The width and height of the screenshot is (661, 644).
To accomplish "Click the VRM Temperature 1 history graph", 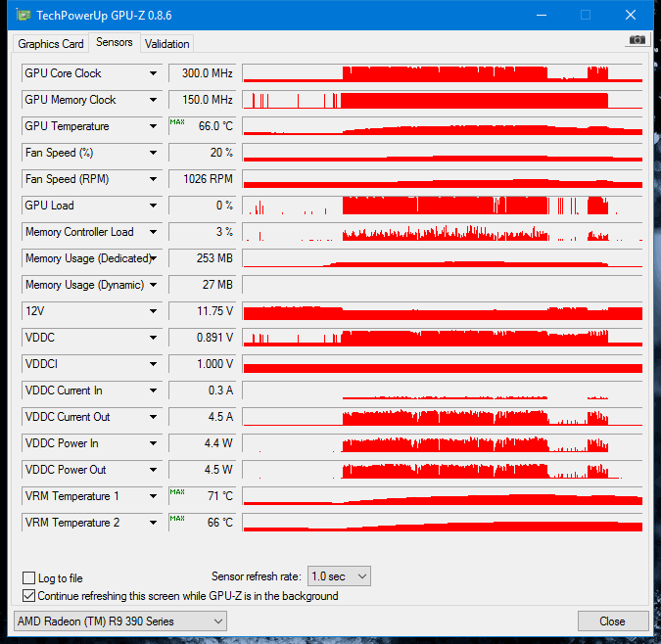I will coord(443,496).
